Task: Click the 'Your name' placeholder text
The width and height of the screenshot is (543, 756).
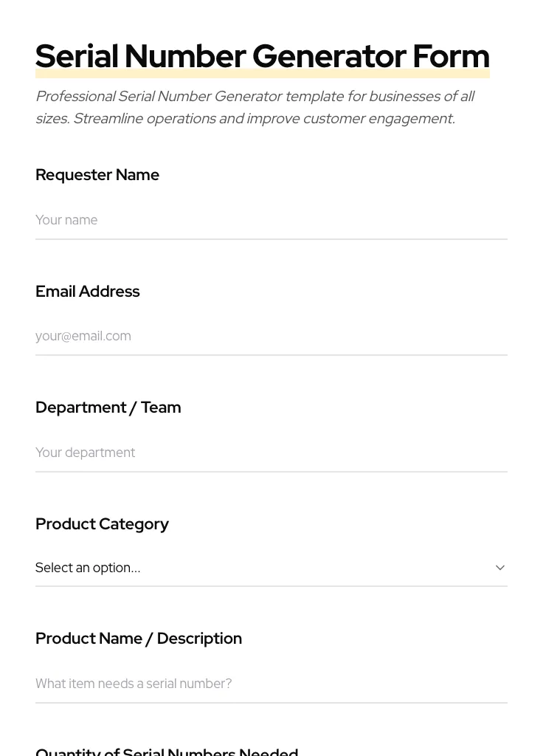Action: 66,220
